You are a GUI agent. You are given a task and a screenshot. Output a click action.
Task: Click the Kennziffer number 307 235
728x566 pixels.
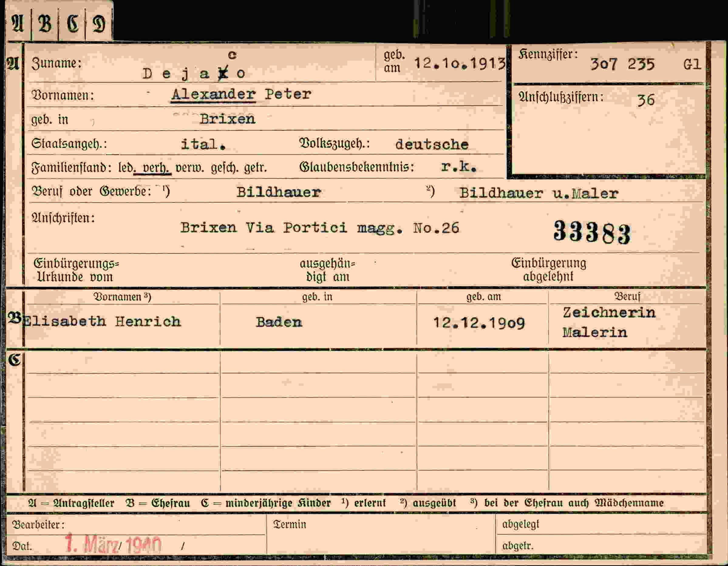(x=622, y=64)
